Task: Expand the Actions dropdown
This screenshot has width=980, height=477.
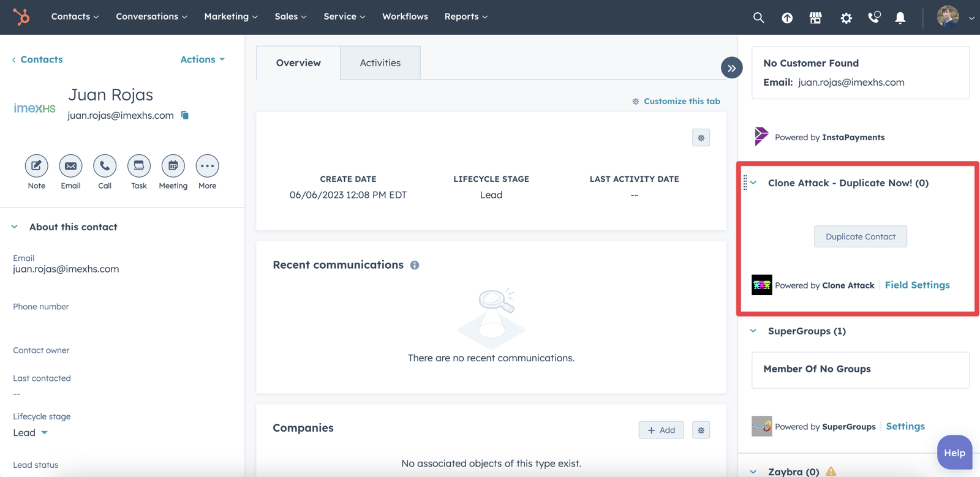Action: click(202, 59)
